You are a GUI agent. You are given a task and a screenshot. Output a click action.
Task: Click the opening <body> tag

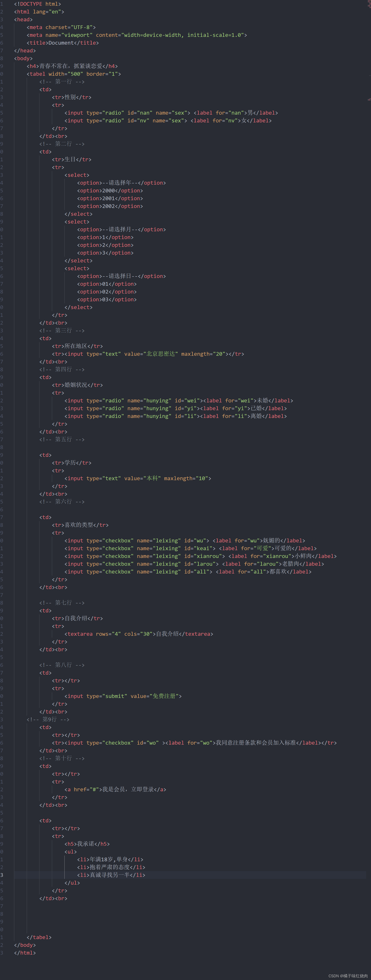pos(23,59)
